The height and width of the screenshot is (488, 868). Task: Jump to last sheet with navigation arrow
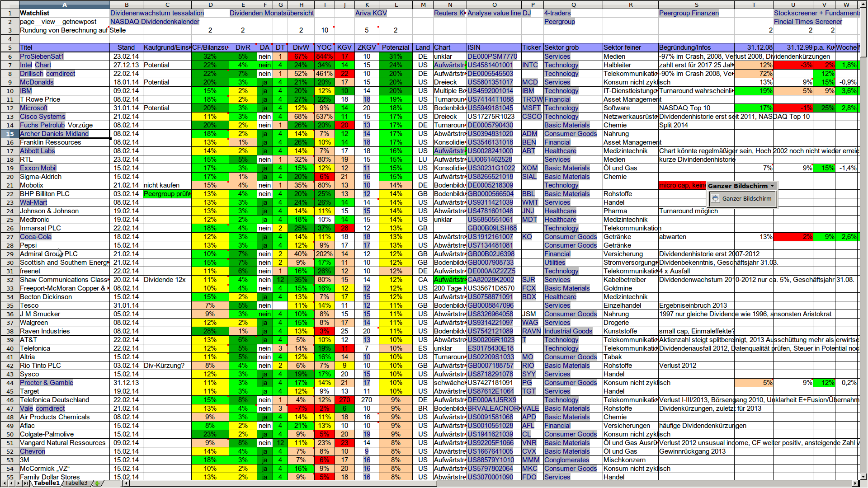(x=26, y=483)
